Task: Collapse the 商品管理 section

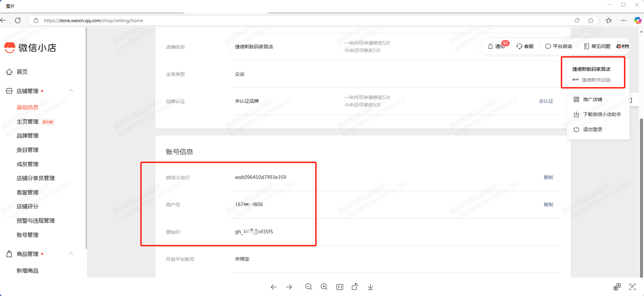Action: pos(71,254)
